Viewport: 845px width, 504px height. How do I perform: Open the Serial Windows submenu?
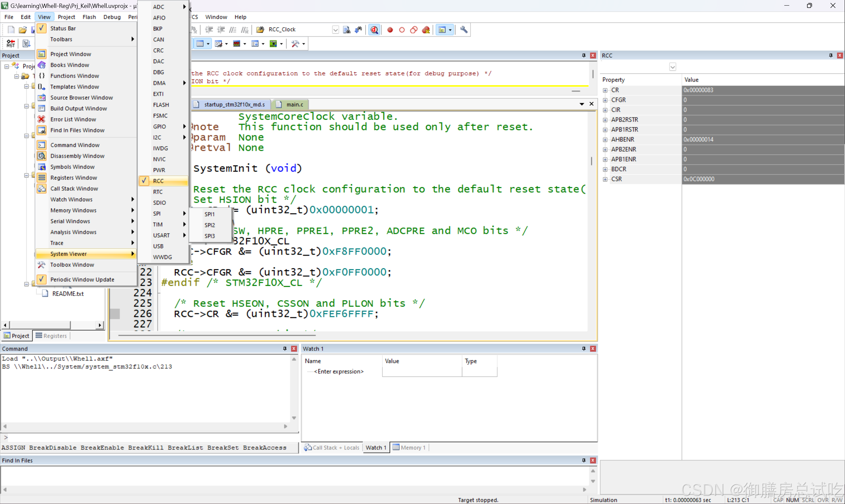(86, 221)
